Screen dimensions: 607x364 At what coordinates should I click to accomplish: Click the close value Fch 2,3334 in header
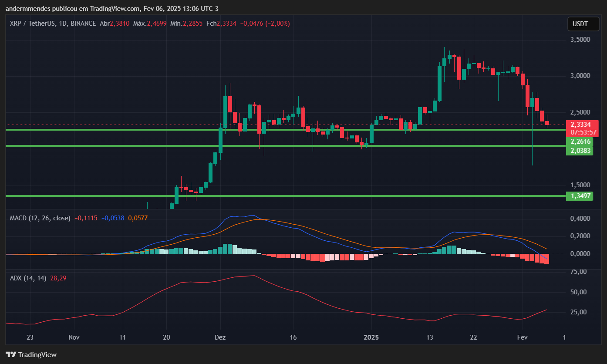point(221,24)
